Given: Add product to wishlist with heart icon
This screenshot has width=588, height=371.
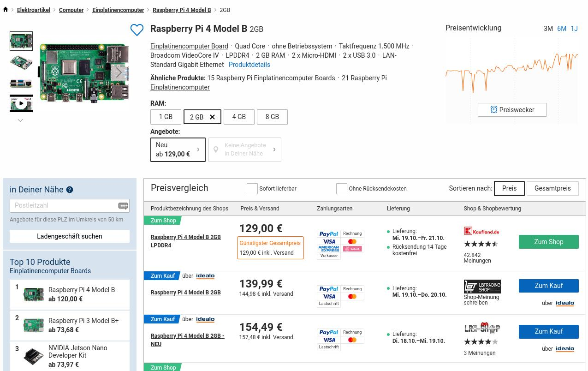Looking at the screenshot, I should pyautogui.click(x=137, y=30).
